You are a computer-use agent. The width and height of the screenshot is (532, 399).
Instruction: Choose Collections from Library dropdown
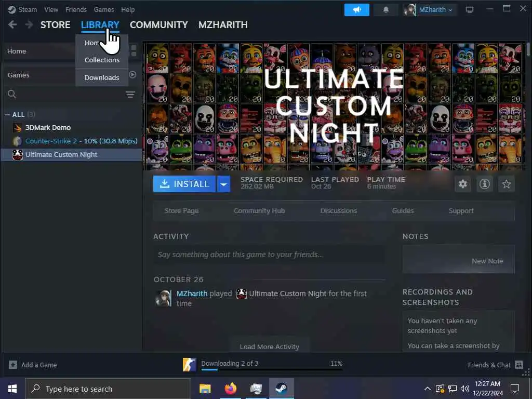(x=102, y=60)
